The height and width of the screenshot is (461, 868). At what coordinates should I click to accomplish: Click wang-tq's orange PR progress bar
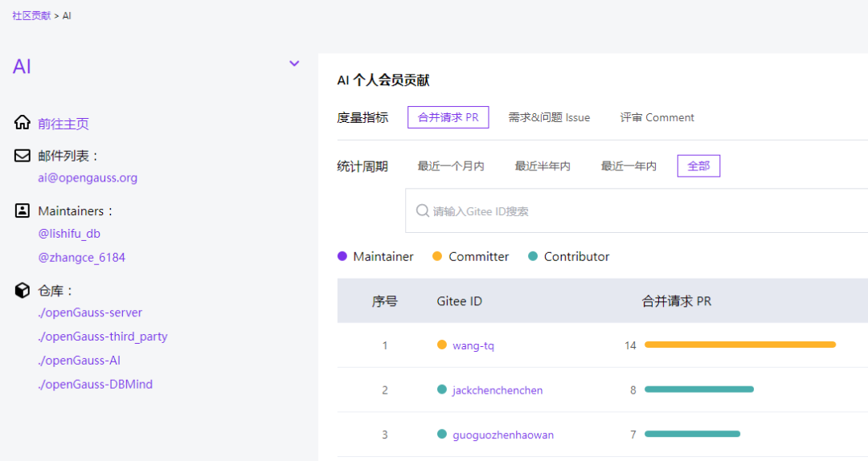(739, 345)
